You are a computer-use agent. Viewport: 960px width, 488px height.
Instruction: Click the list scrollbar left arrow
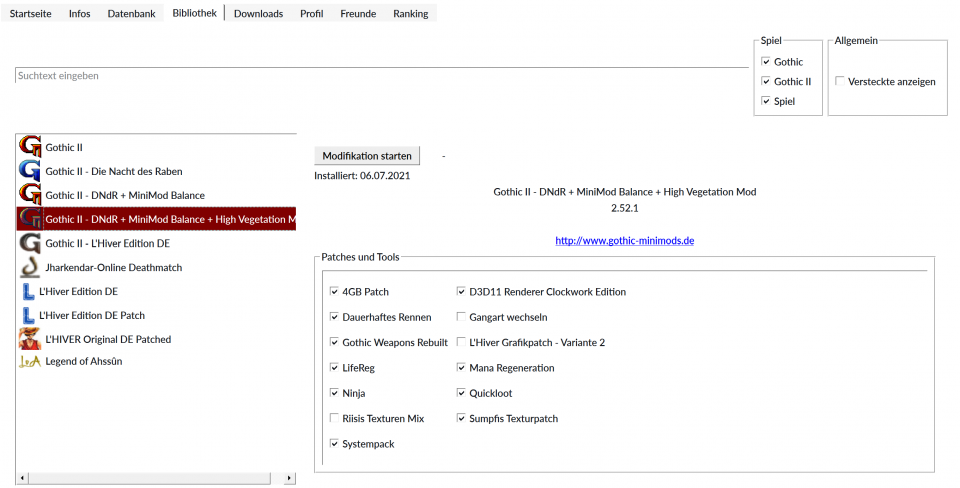23,478
